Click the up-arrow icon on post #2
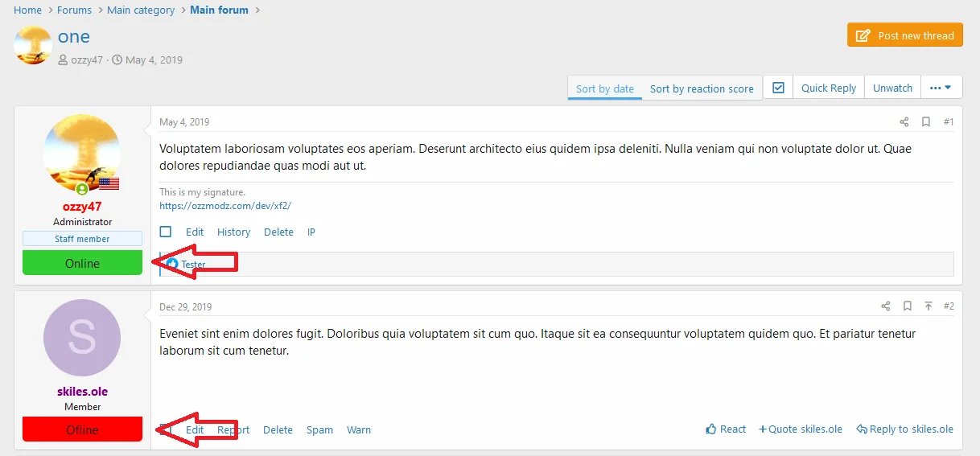This screenshot has width=980, height=456. pyautogui.click(x=929, y=306)
